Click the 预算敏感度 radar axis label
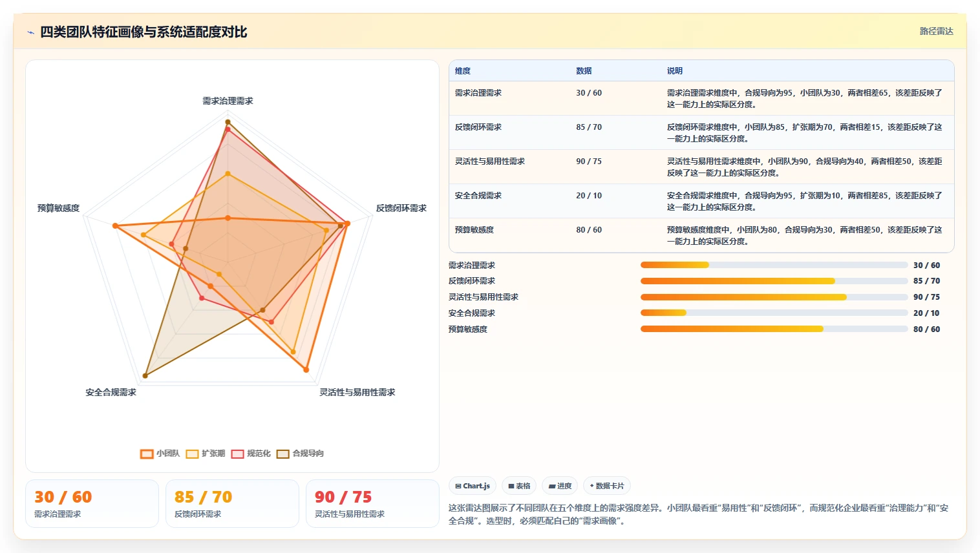Screen dimensions: 980x553 58,208
